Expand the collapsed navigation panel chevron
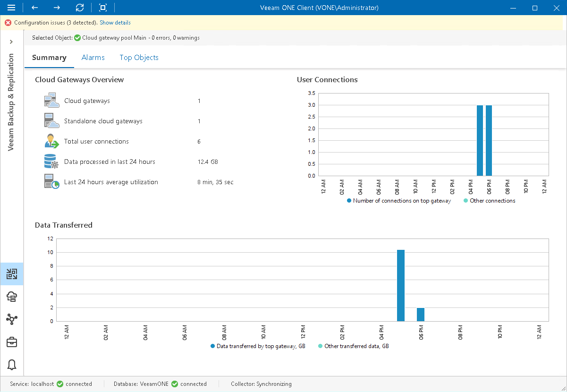The image size is (567, 392). pyautogui.click(x=11, y=42)
